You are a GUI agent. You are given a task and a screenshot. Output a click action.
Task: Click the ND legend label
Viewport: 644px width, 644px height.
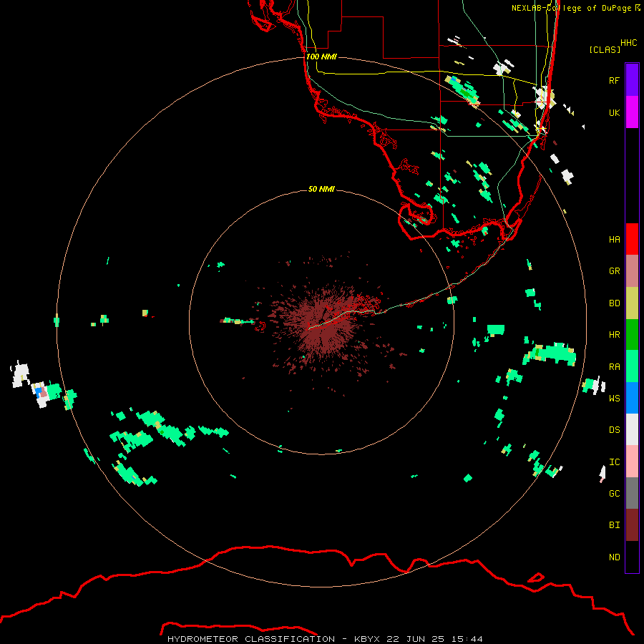point(614,557)
